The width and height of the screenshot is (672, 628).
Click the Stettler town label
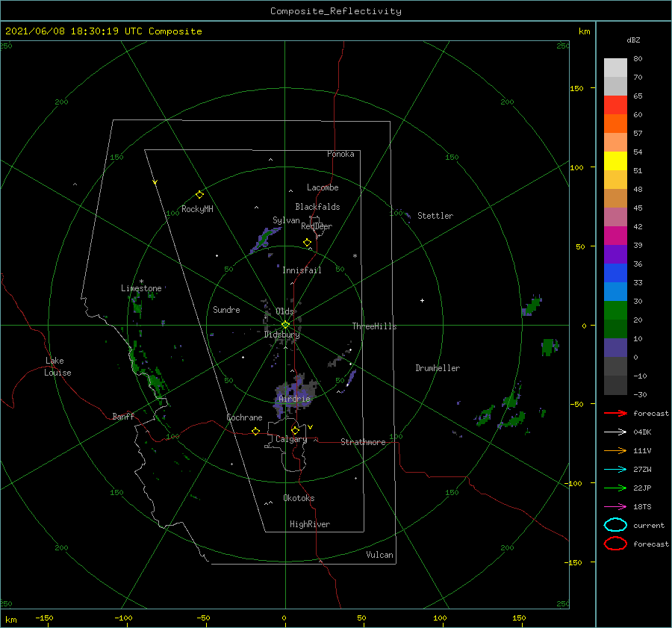pos(435,216)
